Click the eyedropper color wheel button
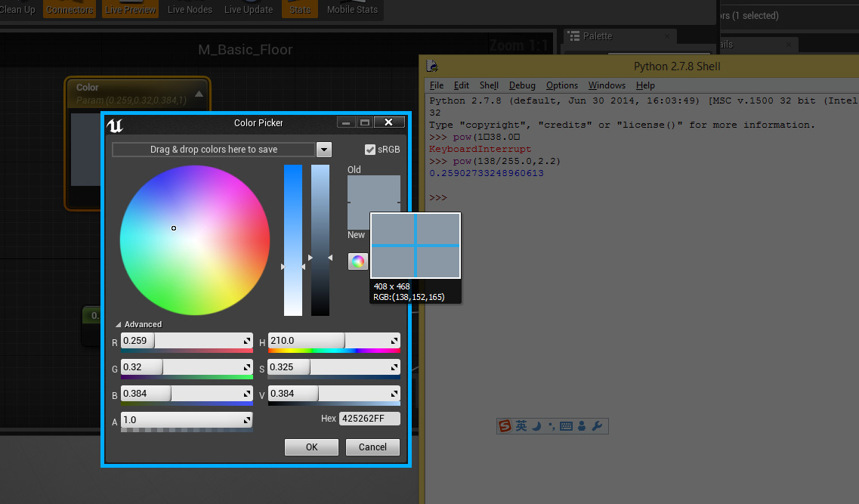The image size is (859, 504). tap(357, 261)
